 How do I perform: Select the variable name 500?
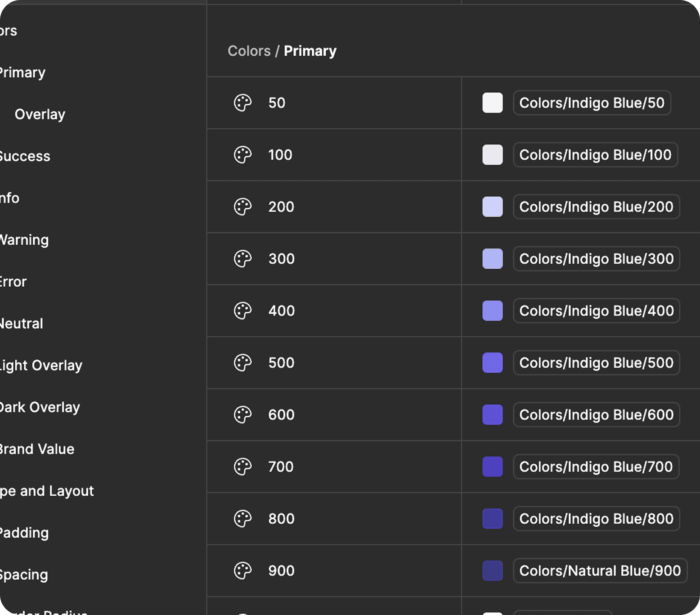[x=281, y=363]
